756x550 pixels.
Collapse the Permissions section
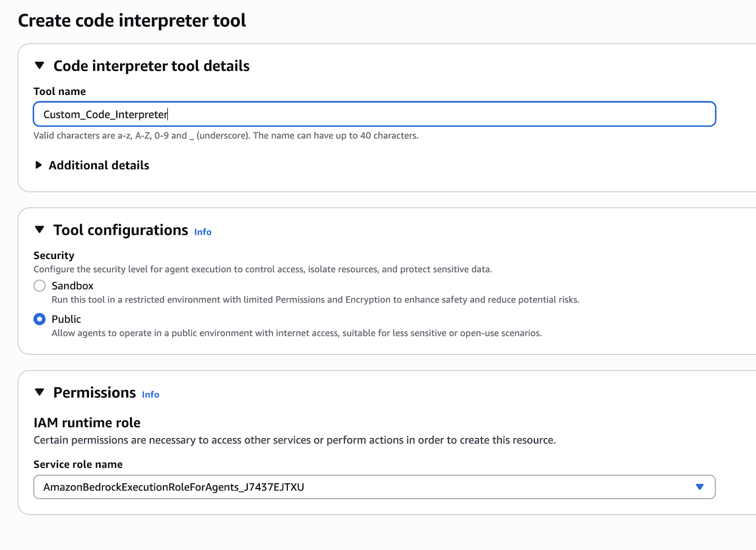click(x=40, y=392)
